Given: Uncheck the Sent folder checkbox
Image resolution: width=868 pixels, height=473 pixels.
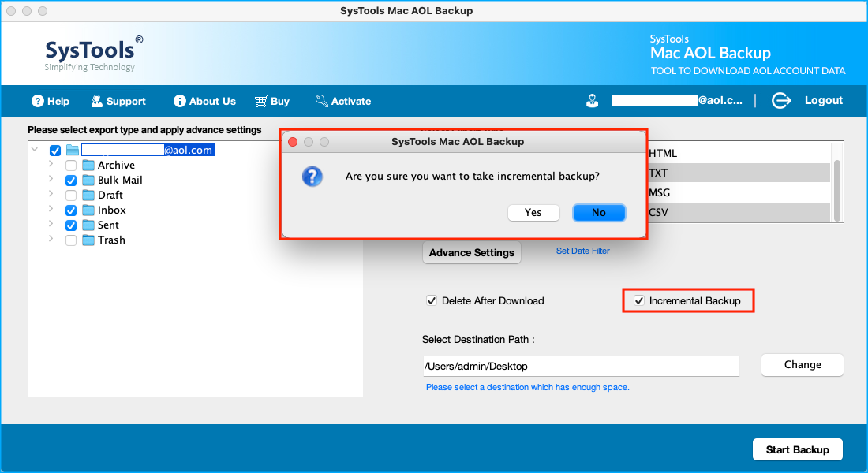Looking at the screenshot, I should (71, 225).
